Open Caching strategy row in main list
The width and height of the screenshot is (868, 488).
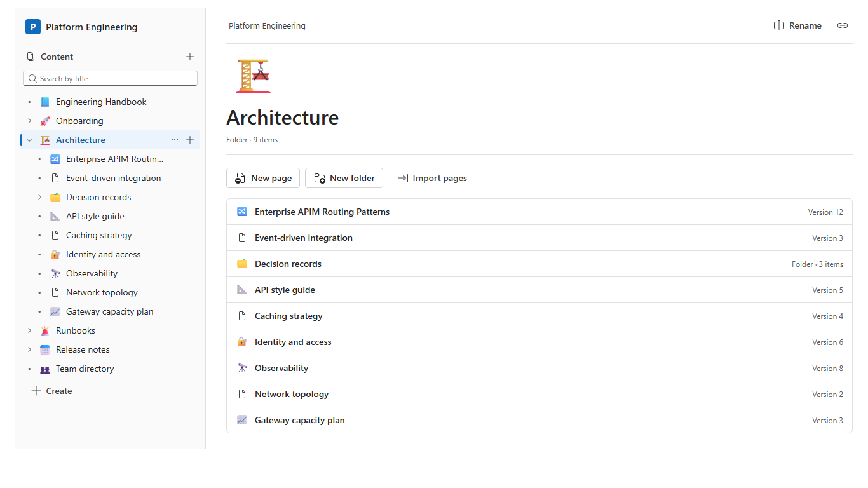tap(539, 316)
